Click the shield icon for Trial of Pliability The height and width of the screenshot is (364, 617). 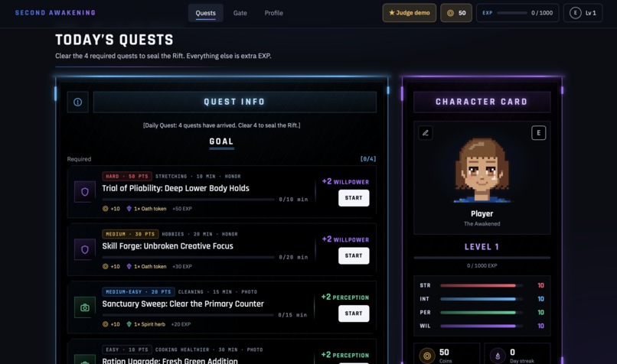tap(85, 192)
